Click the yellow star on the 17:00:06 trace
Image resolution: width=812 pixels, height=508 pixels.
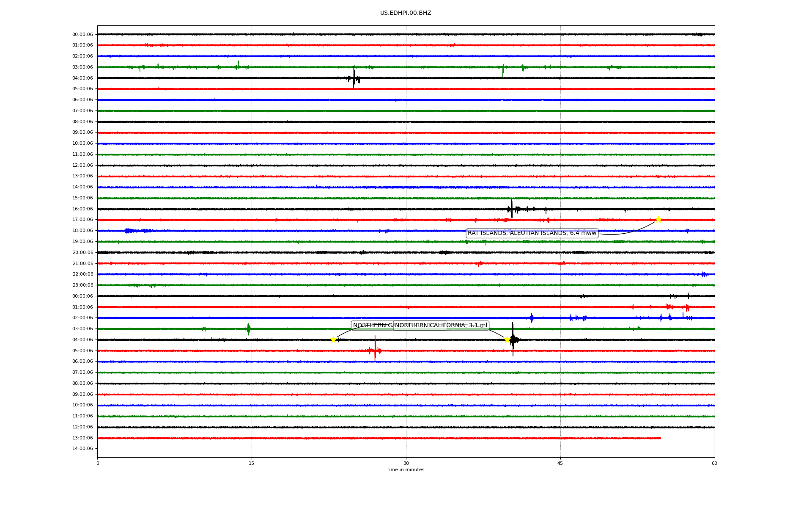tap(658, 219)
